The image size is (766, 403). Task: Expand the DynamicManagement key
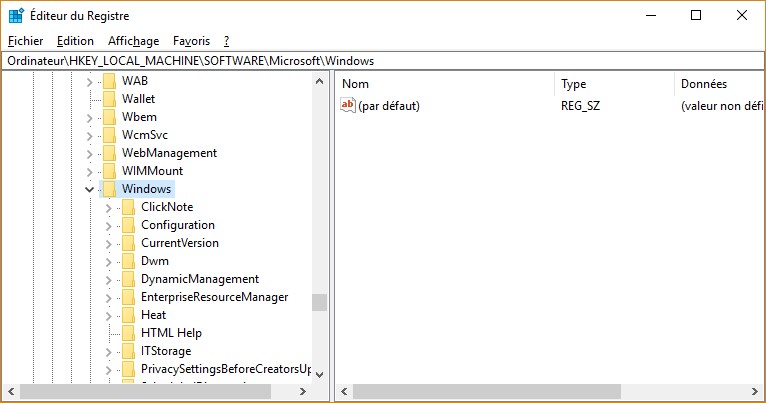[108, 280]
